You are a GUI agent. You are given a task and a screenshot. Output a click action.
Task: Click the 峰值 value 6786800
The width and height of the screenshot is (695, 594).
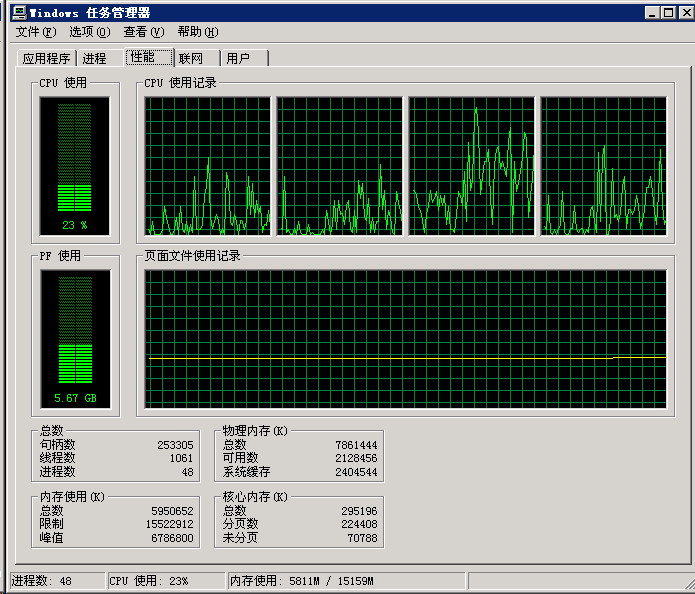tap(172, 538)
